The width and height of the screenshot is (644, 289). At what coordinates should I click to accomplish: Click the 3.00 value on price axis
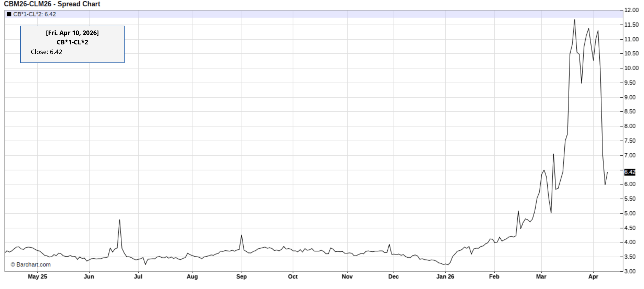tap(630, 271)
